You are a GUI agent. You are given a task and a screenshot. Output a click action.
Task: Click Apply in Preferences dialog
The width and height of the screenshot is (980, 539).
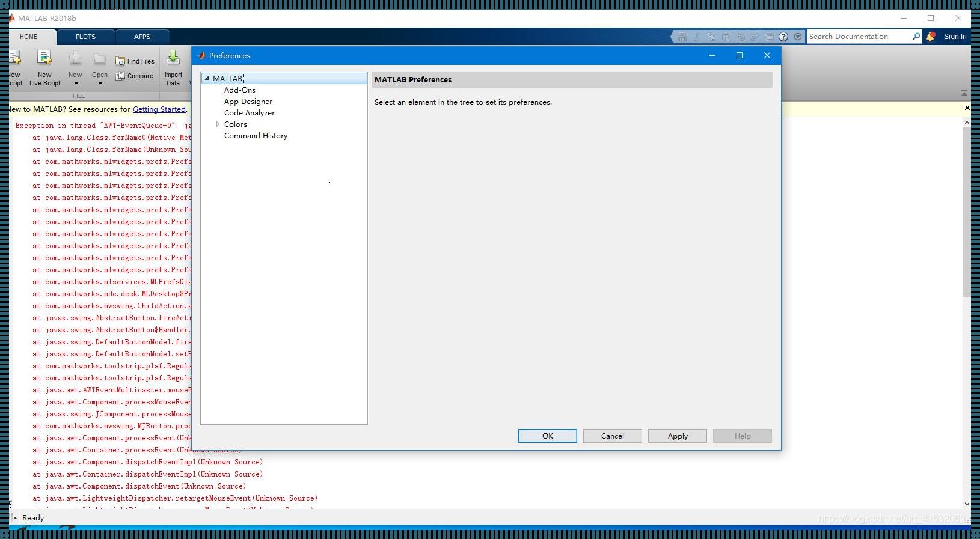(x=678, y=436)
